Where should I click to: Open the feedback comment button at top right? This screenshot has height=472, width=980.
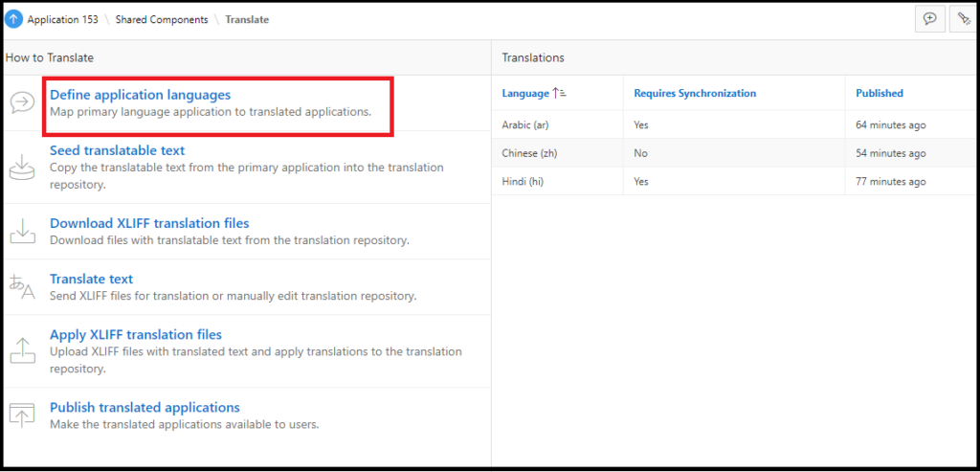pos(929,19)
